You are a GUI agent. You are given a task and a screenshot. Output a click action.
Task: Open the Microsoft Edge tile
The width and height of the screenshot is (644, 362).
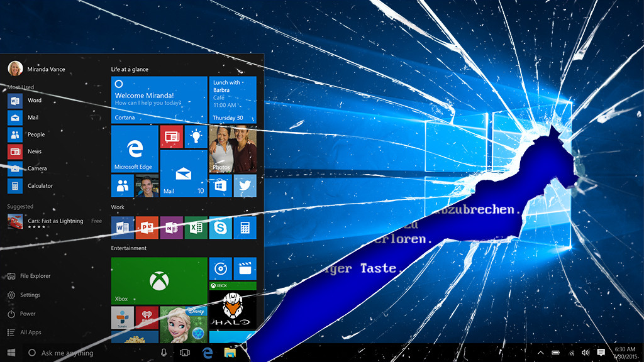tap(135, 148)
